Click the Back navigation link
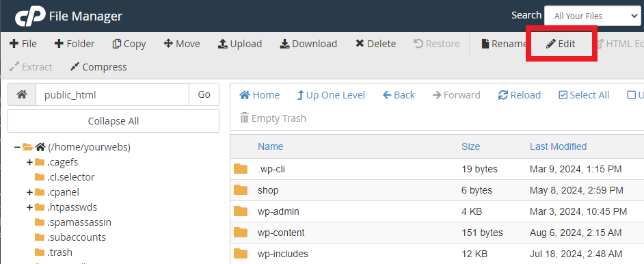Screen dimensions: 644x264 399,95
